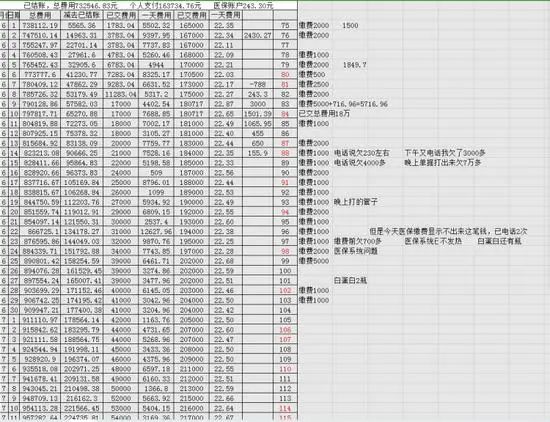
Task: Click the note 下午又电话我欠了3000多
Action: [445, 153]
